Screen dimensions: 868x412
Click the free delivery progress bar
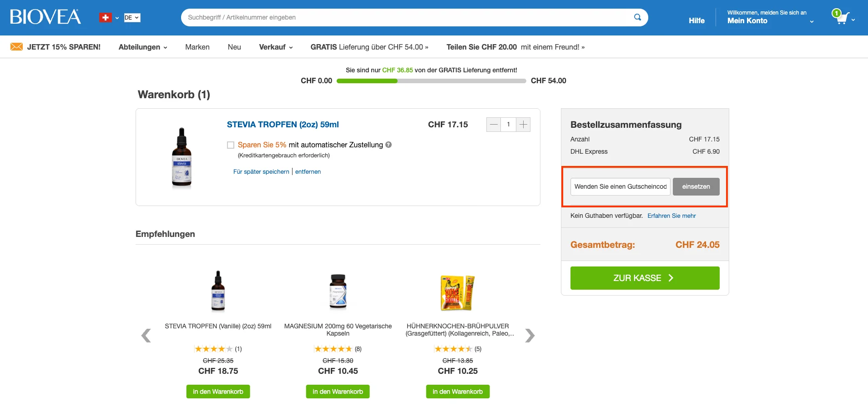[431, 81]
